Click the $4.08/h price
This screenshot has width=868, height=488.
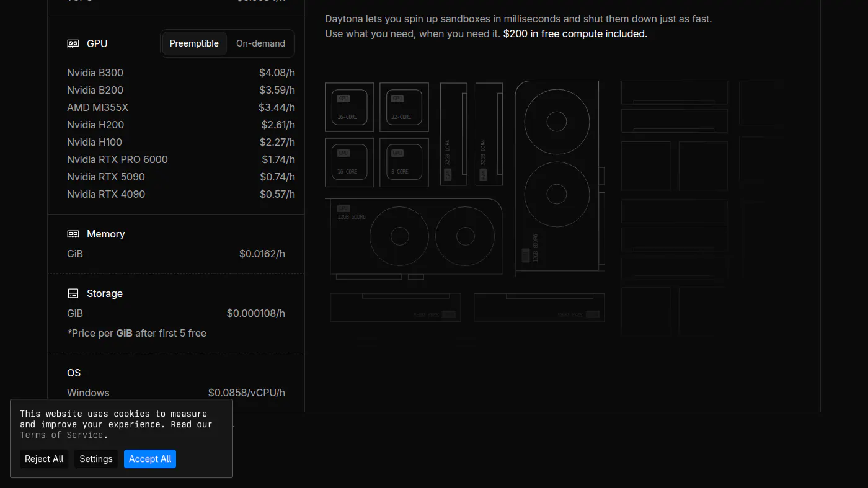point(277,73)
